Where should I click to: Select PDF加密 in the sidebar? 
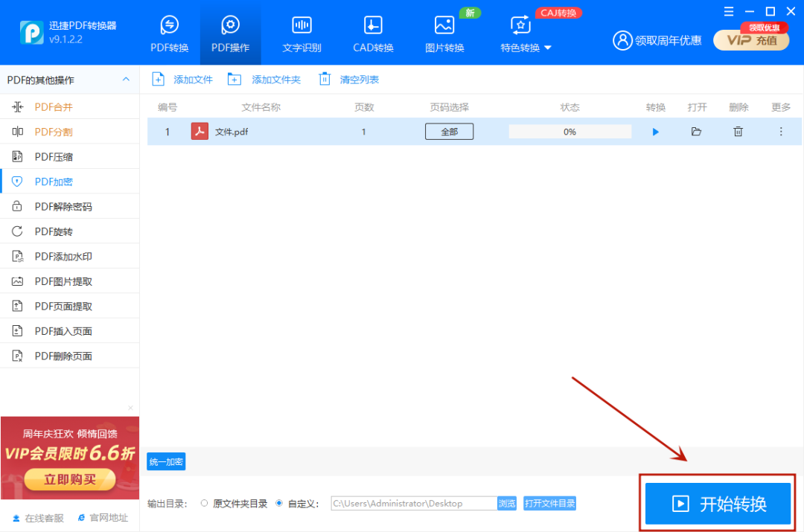pyautogui.click(x=70, y=182)
